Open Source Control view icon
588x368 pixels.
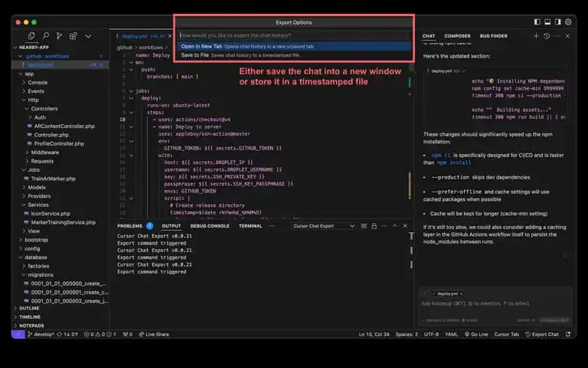pyautogui.click(x=59, y=36)
